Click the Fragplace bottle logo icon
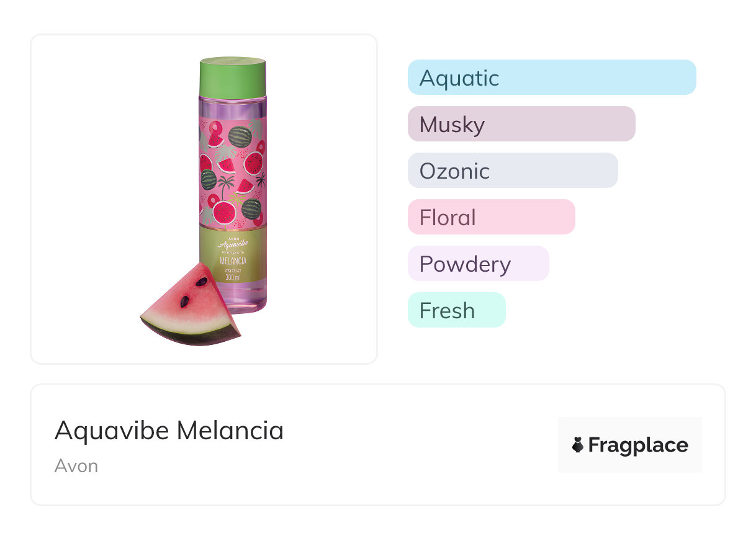 click(578, 445)
